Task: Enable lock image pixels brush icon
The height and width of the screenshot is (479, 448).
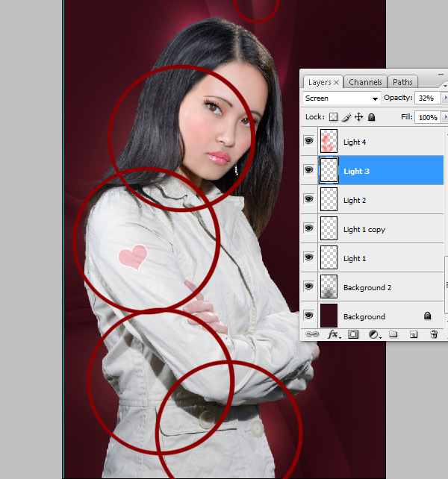Action: pyautogui.click(x=346, y=117)
